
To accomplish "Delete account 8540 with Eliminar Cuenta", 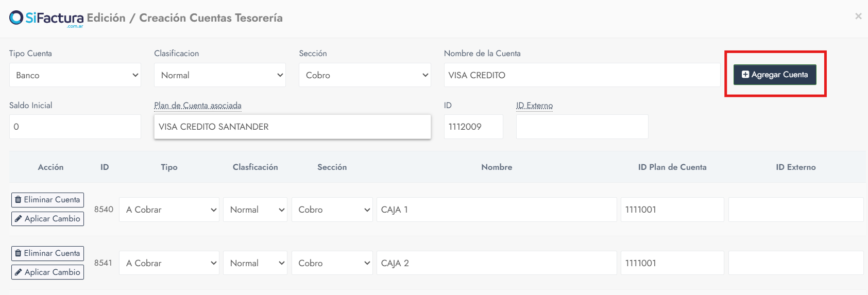I will [x=47, y=200].
